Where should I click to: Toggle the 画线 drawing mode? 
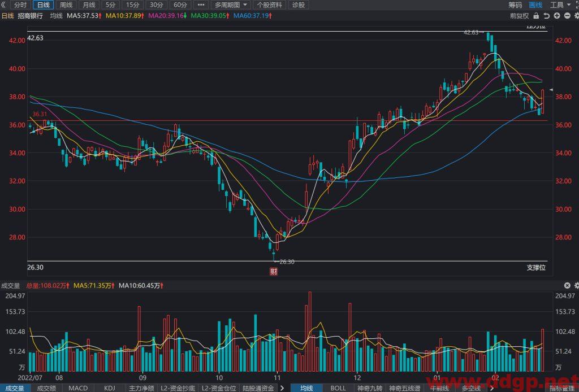[x=535, y=5]
